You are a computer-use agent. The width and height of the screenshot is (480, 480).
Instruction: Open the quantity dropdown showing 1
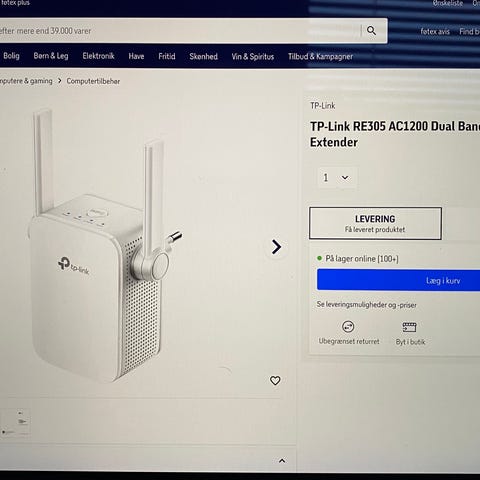pyautogui.click(x=336, y=177)
